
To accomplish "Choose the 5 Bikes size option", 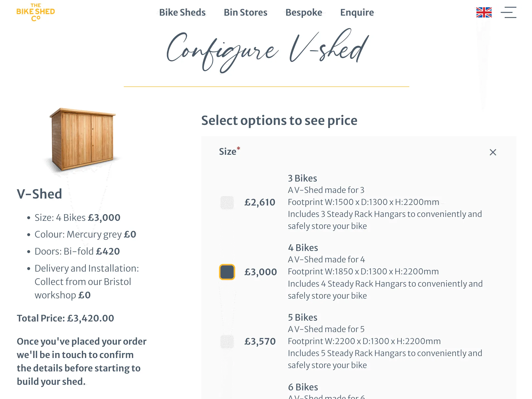I will click(x=227, y=342).
